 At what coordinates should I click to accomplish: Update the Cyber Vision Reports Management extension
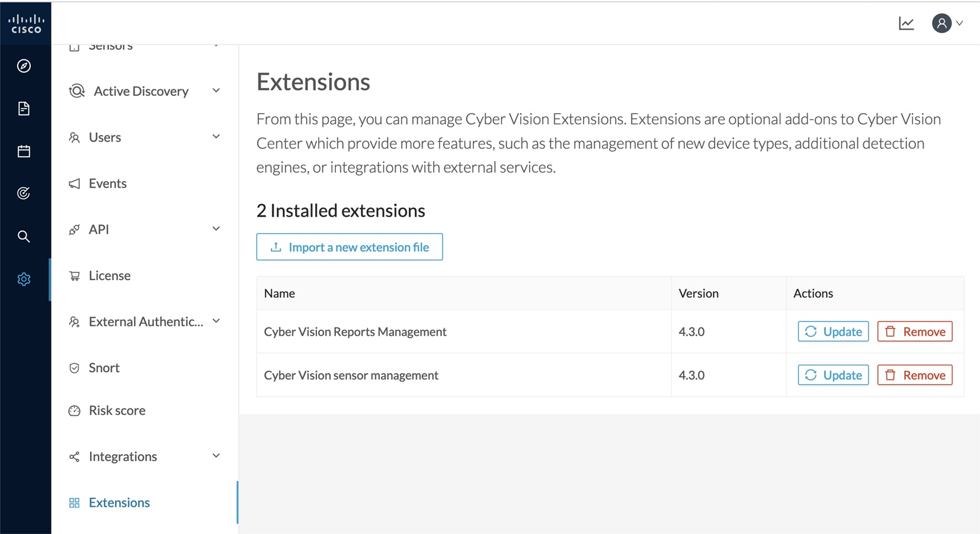[x=832, y=332]
